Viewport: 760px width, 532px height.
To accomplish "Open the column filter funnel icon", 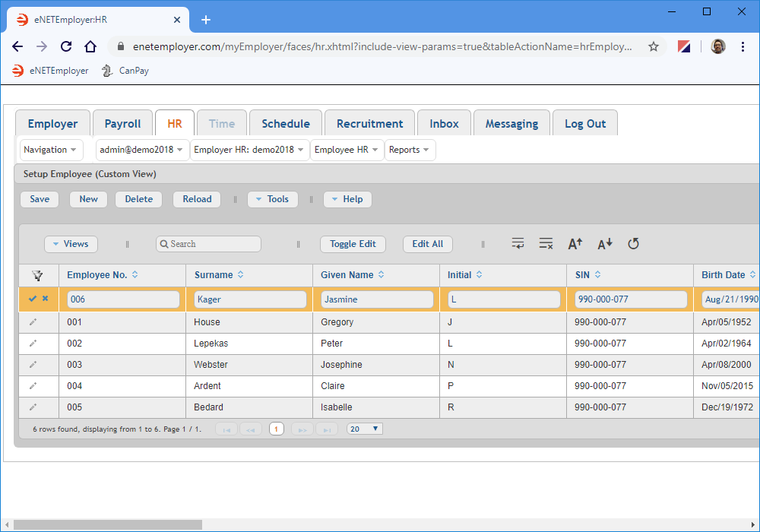I will (39, 275).
